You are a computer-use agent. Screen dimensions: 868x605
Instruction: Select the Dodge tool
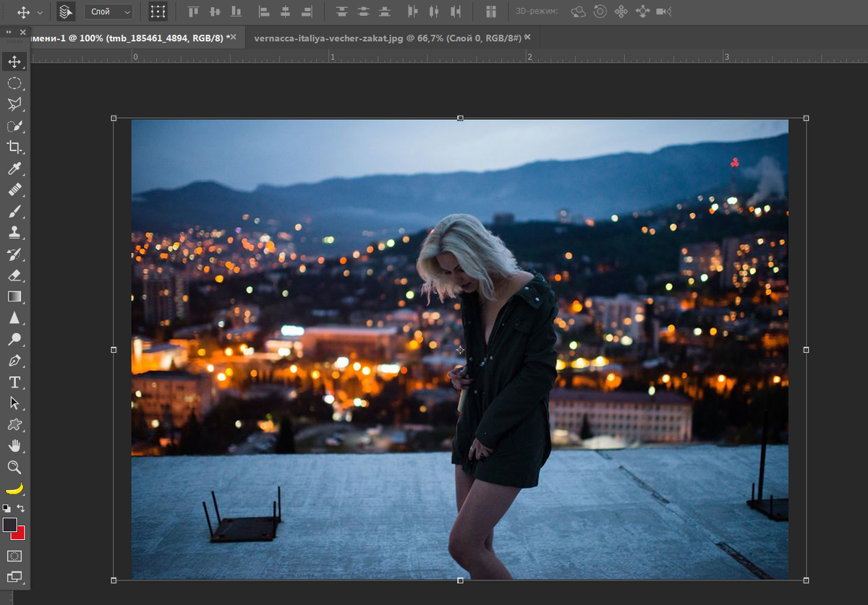[x=14, y=339]
